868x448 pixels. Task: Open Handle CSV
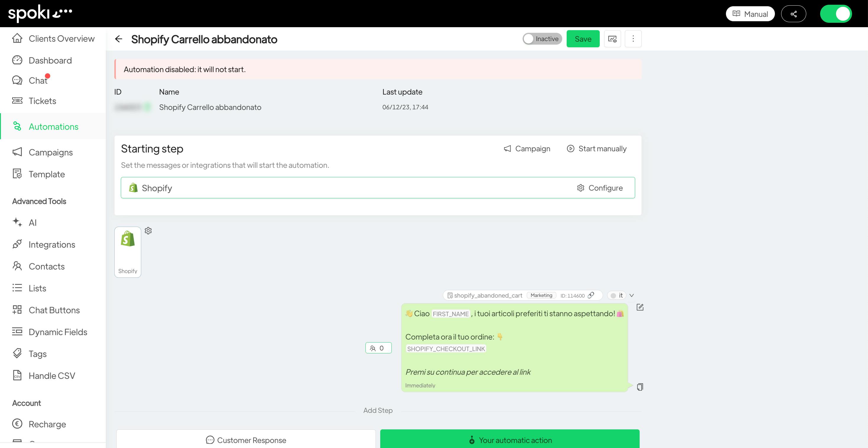pyautogui.click(x=44, y=376)
